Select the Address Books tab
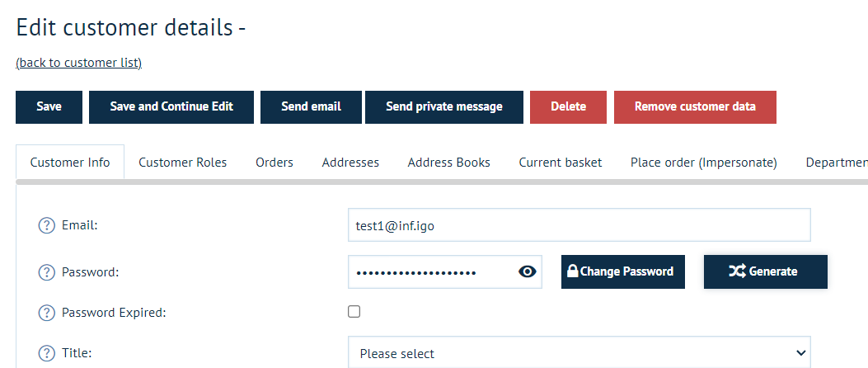 pyautogui.click(x=449, y=163)
